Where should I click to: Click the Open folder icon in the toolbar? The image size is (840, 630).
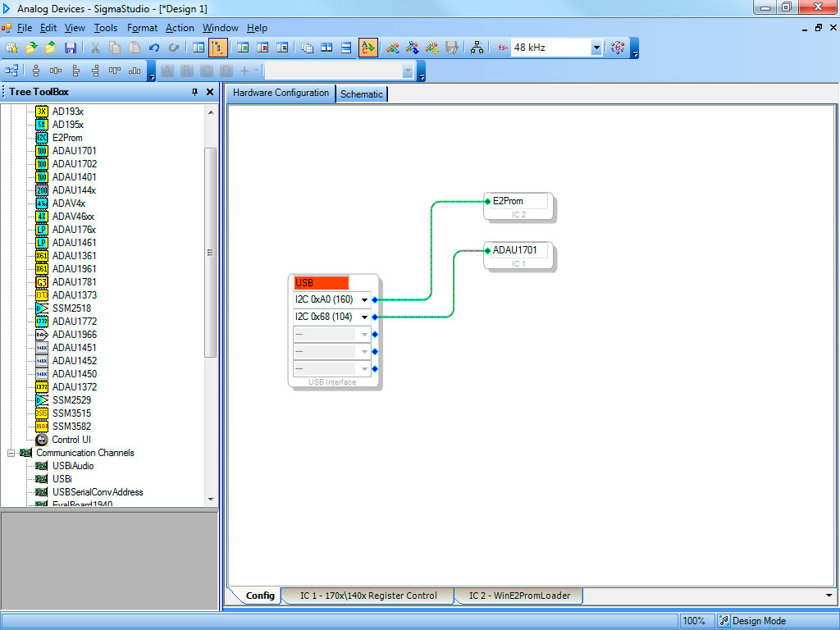(31, 48)
